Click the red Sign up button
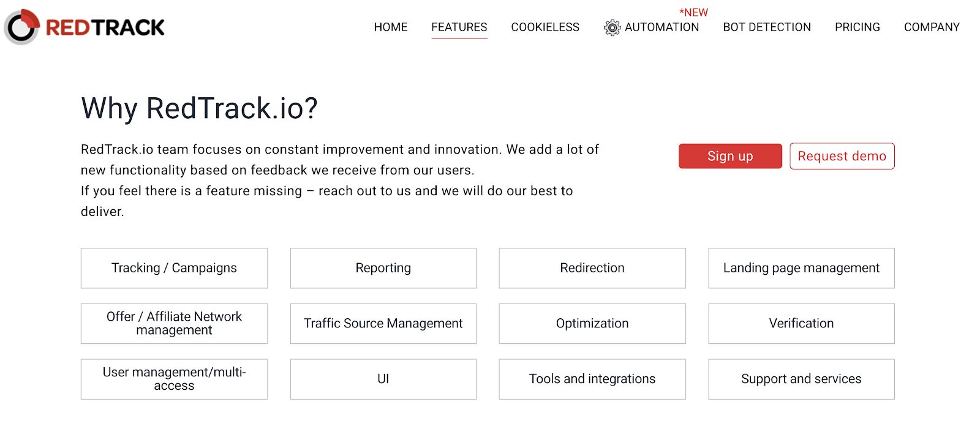This screenshot has height=421, width=980. tap(730, 156)
